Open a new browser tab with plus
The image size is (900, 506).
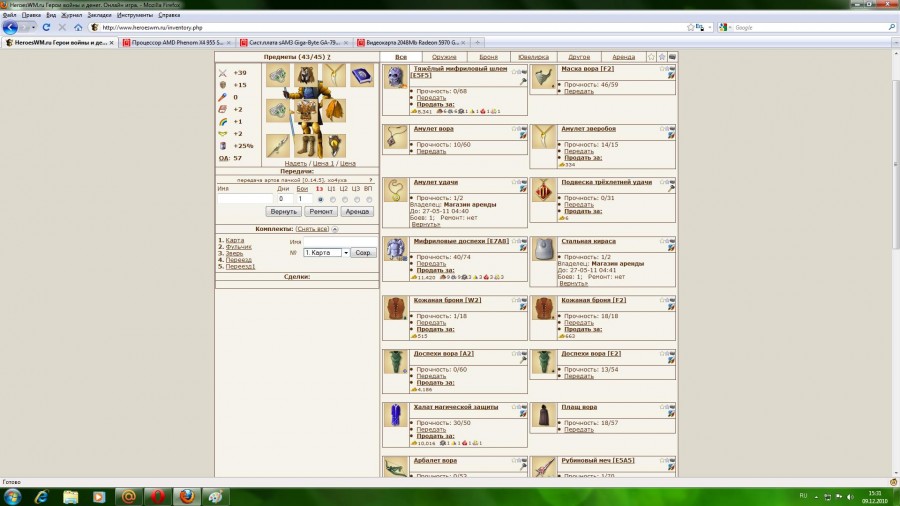(x=477, y=42)
